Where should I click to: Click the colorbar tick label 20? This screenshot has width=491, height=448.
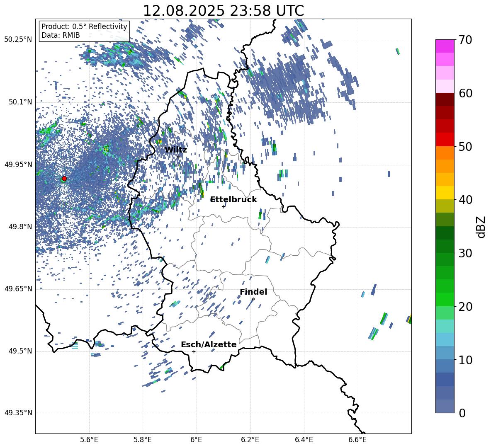click(465, 307)
